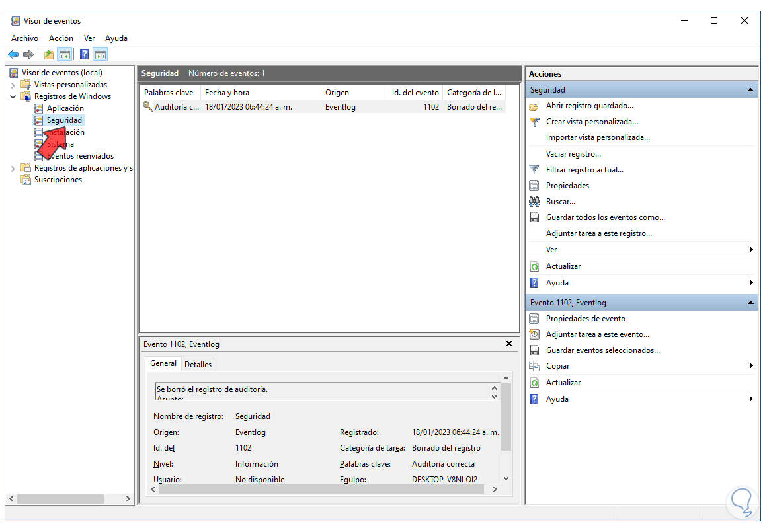Image resolution: width=765 pixels, height=532 pixels.
Task: Switch to the Detalles tab
Action: coord(198,365)
